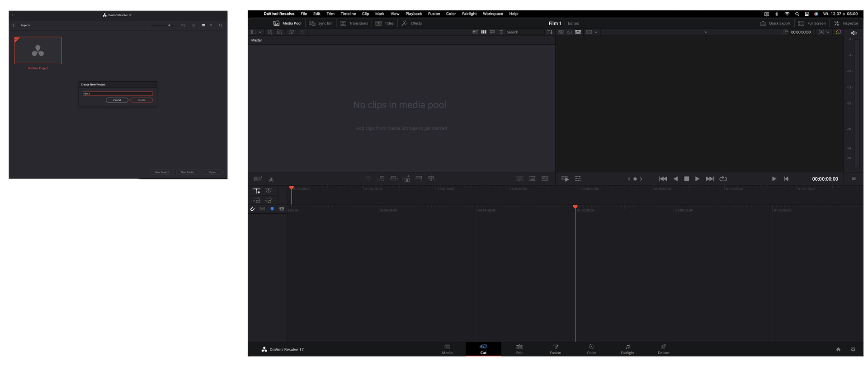Open the Fast Review icon
This screenshot has height=366, width=868.
pos(565,179)
